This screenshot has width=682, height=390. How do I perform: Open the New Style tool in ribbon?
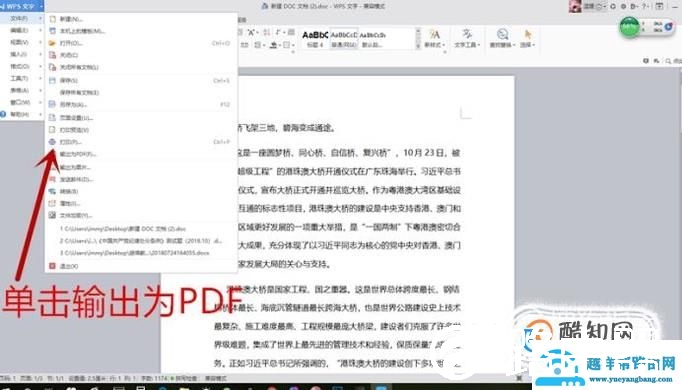coord(434,34)
